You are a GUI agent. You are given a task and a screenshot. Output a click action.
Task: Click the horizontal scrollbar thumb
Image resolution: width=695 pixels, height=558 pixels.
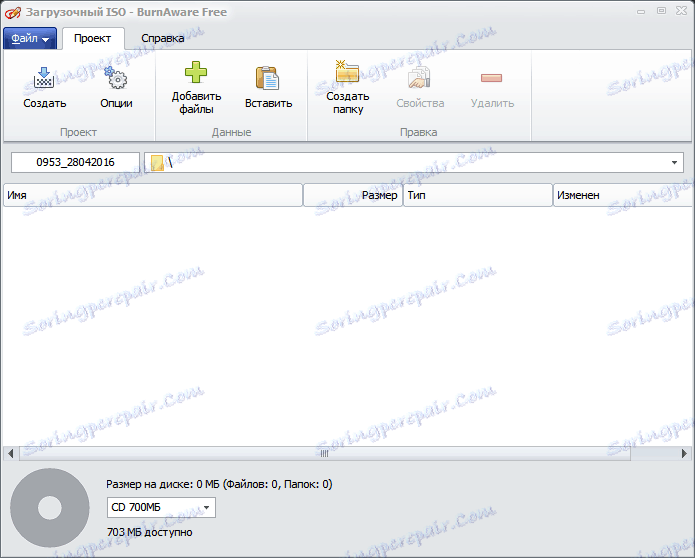pos(324,453)
